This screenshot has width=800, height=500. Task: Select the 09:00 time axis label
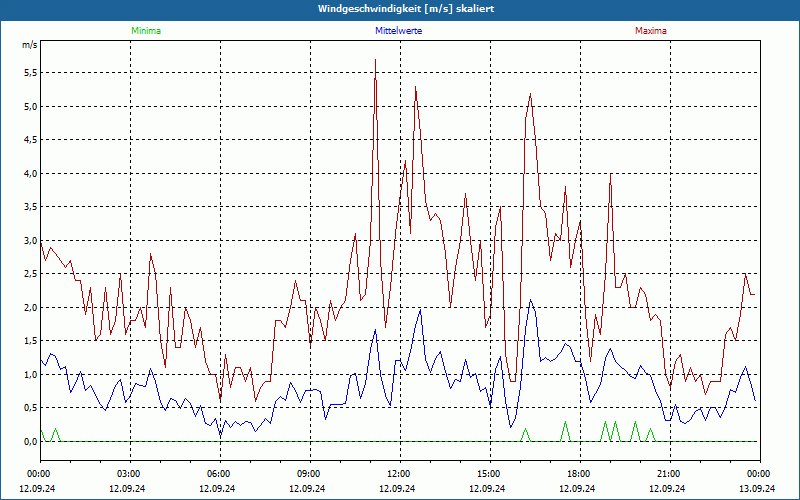pyautogui.click(x=309, y=473)
